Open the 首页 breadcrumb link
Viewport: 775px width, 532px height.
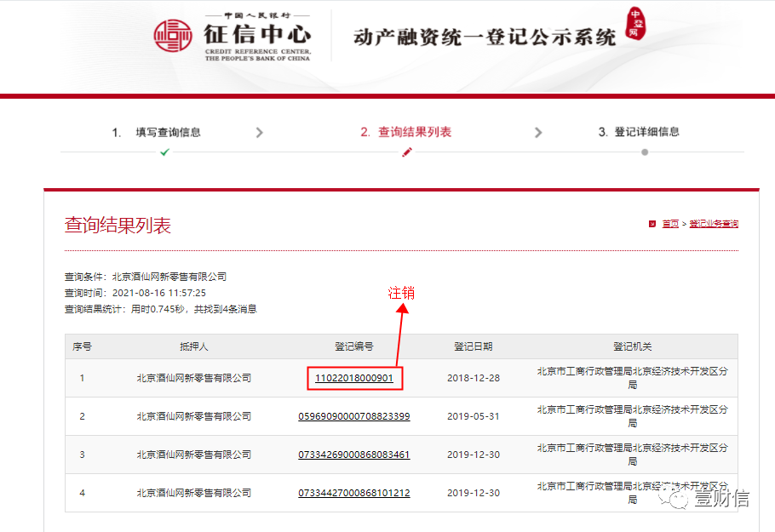[670, 224]
